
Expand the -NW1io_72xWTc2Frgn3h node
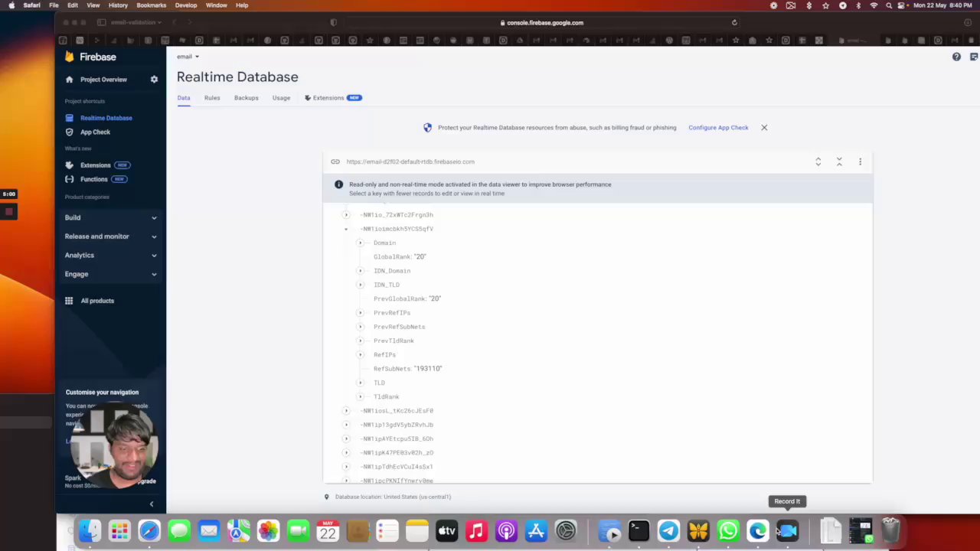tap(346, 215)
